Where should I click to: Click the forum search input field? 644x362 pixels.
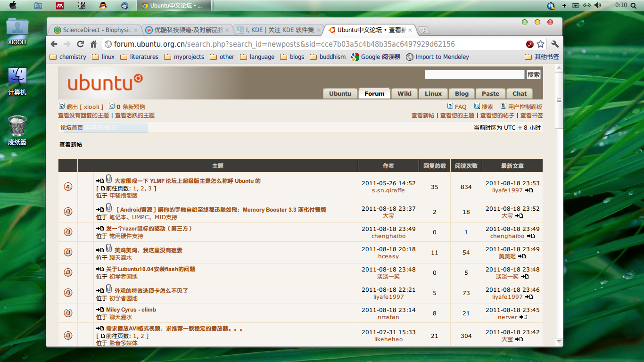pos(474,74)
